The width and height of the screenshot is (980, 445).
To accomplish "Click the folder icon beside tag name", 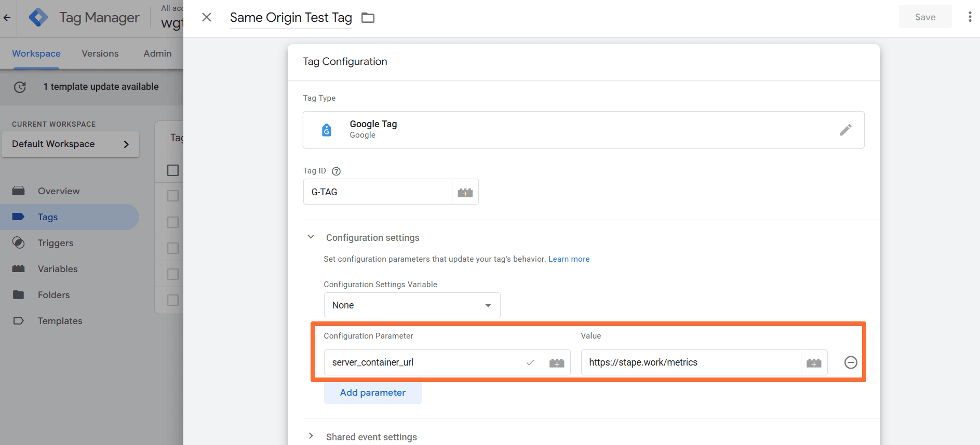I will coord(368,18).
